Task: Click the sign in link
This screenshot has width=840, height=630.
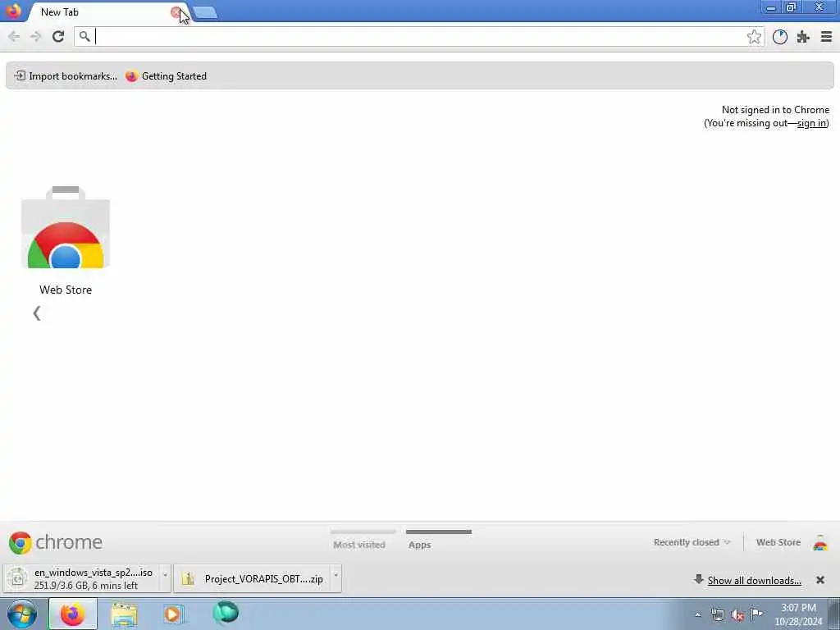Action: [x=811, y=123]
